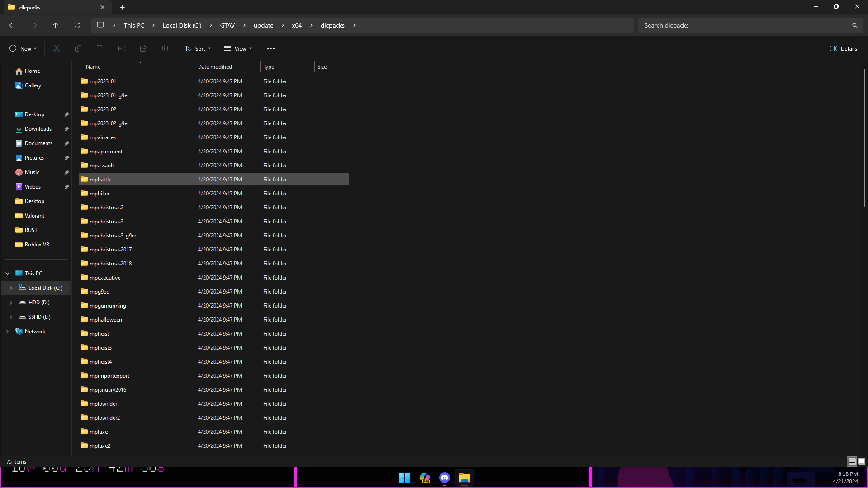868x488 pixels.
Task: Toggle the Details pane
Action: (843, 48)
